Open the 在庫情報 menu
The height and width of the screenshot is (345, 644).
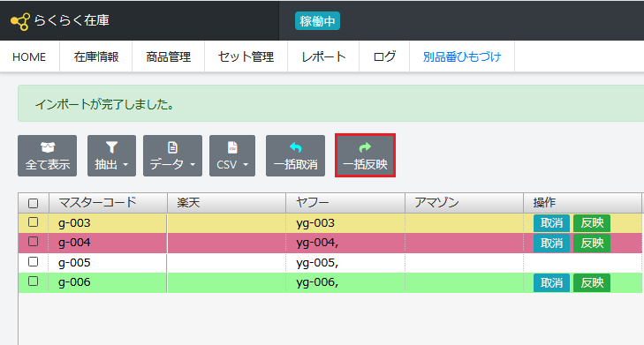tap(96, 56)
